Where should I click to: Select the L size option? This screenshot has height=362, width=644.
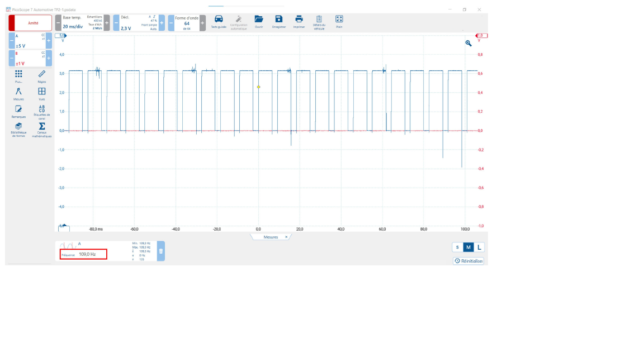(479, 247)
